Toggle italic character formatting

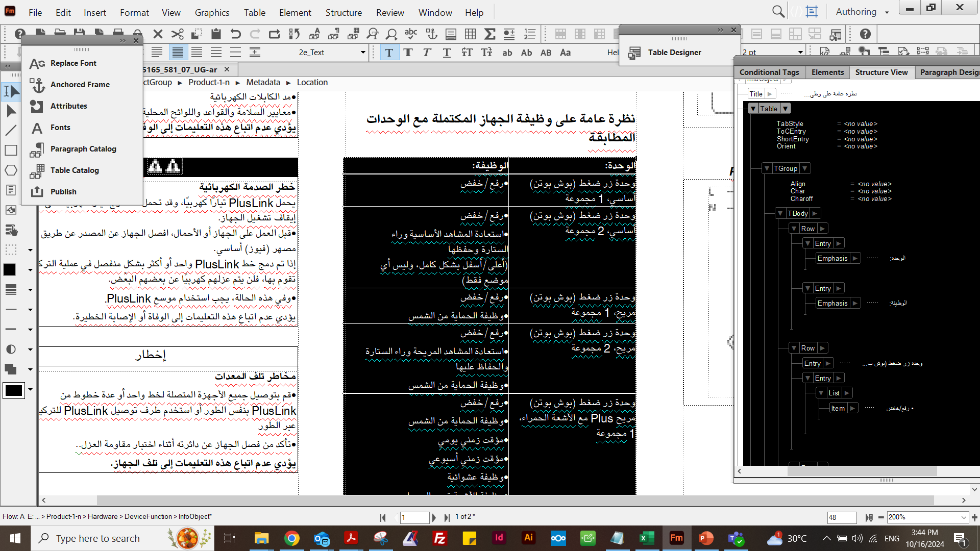pyautogui.click(x=426, y=52)
